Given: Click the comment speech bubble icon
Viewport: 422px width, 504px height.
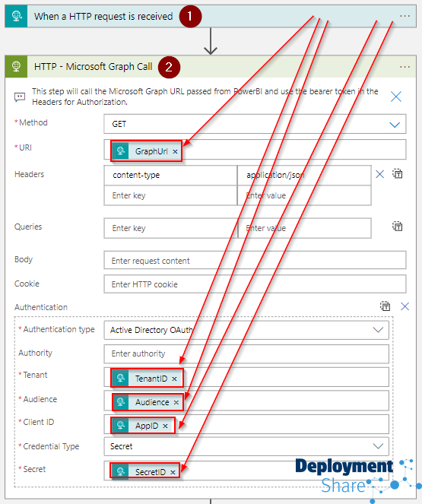Looking at the screenshot, I should [20, 97].
